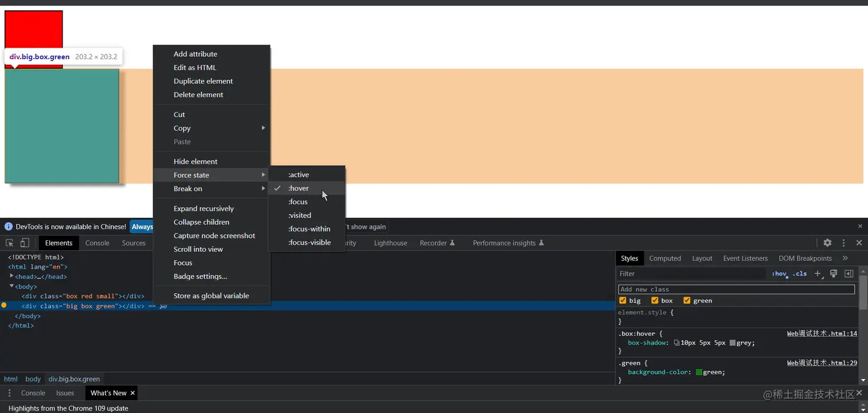Open the Break on submenu

(211, 189)
